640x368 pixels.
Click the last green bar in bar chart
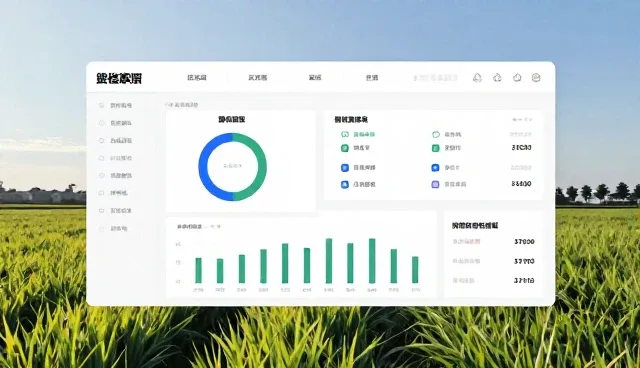point(415,270)
